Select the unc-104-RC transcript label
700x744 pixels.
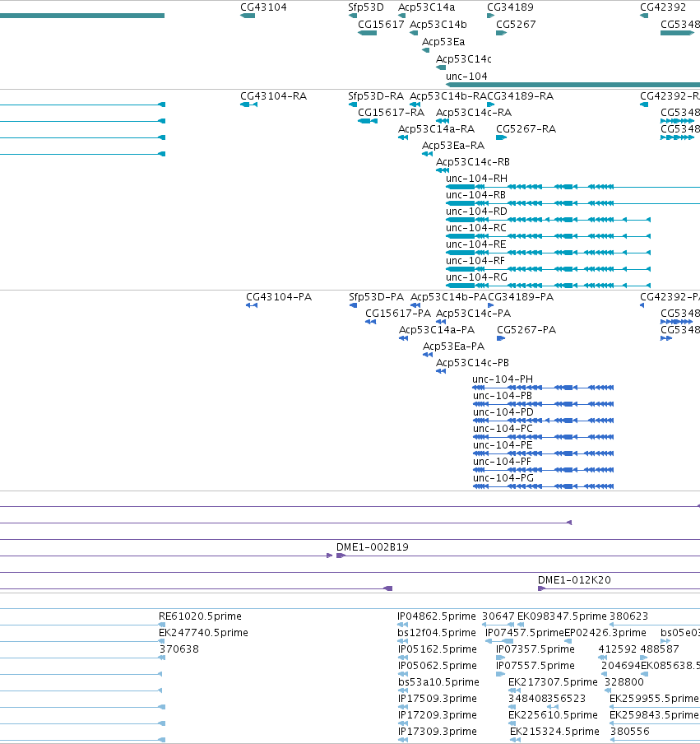point(476,228)
